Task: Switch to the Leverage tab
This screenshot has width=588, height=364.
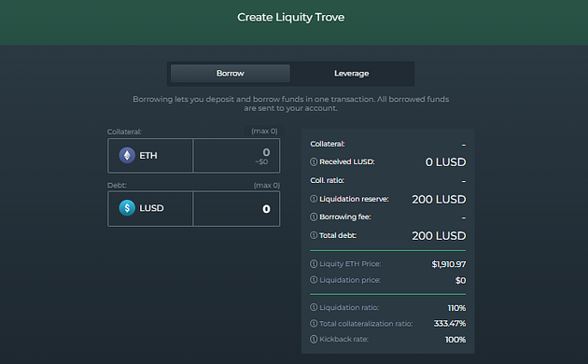Action: [x=351, y=73]
